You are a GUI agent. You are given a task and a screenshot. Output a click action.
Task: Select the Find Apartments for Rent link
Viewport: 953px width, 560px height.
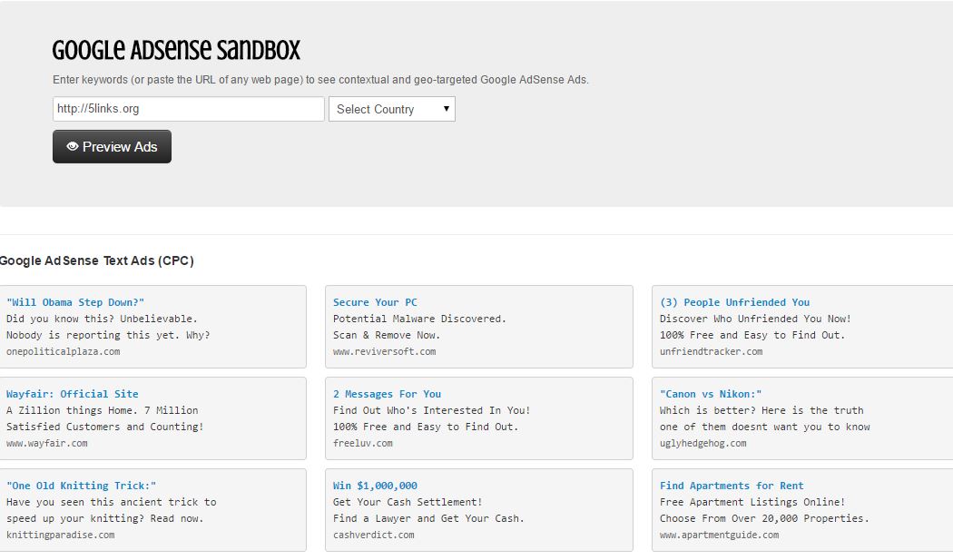tap(732, 486)
